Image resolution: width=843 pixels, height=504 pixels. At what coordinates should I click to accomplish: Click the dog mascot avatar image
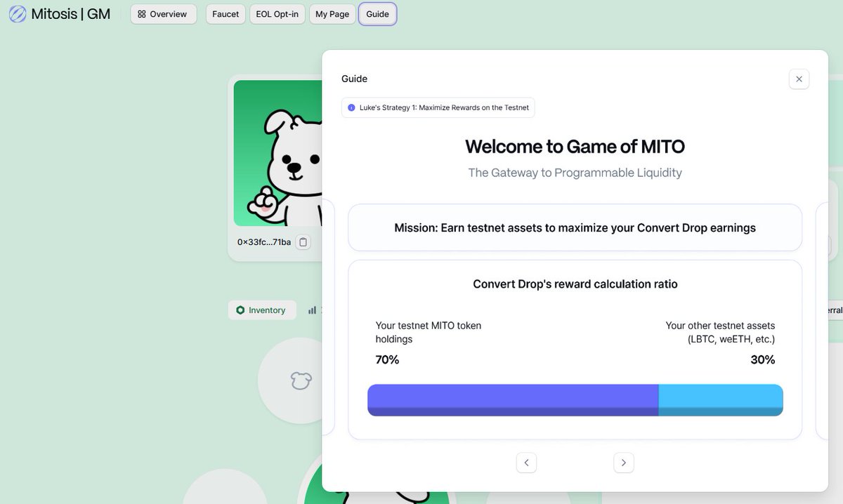[278, 153]
